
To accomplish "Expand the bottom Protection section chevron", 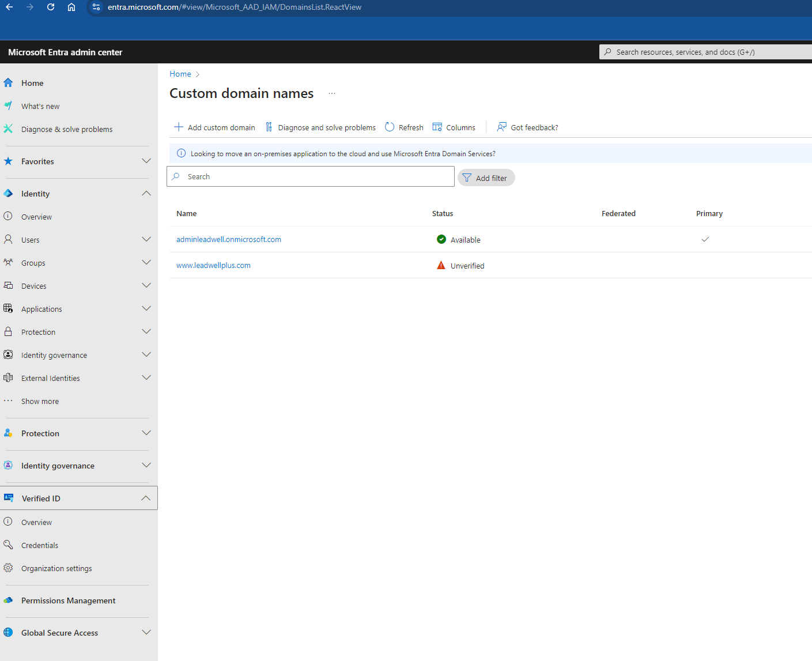I will (x=146, y=433).
